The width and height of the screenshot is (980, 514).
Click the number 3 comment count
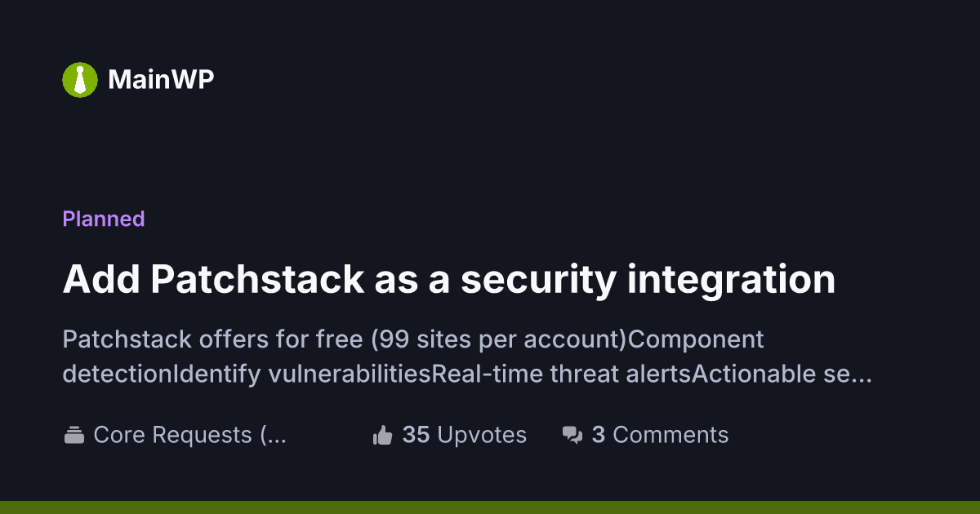point(598,435)
